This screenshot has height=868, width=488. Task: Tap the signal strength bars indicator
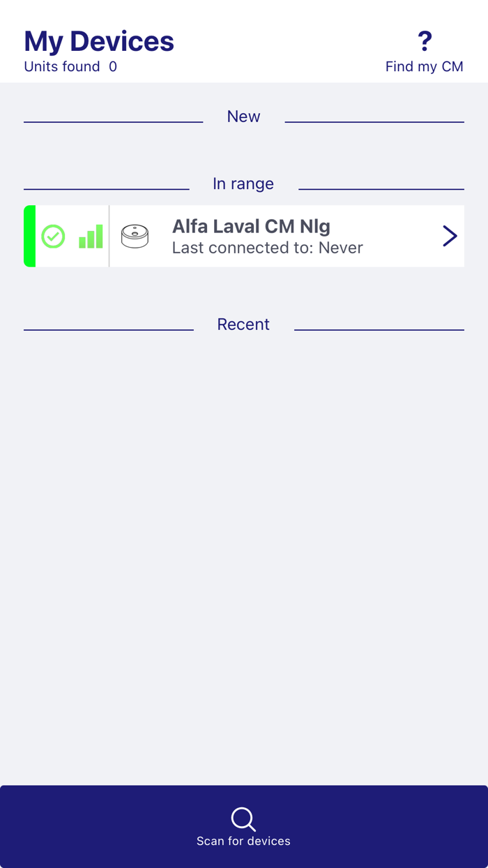pyautogui.click(x=91, y=236)
